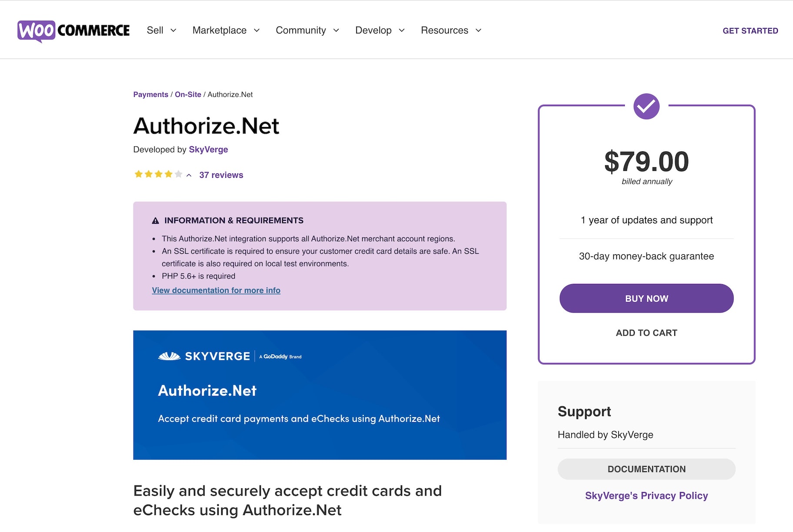This screenshot has width=793, height=532.
Task: Click the purple checkmark badge icon
Action: pos(646,106)
